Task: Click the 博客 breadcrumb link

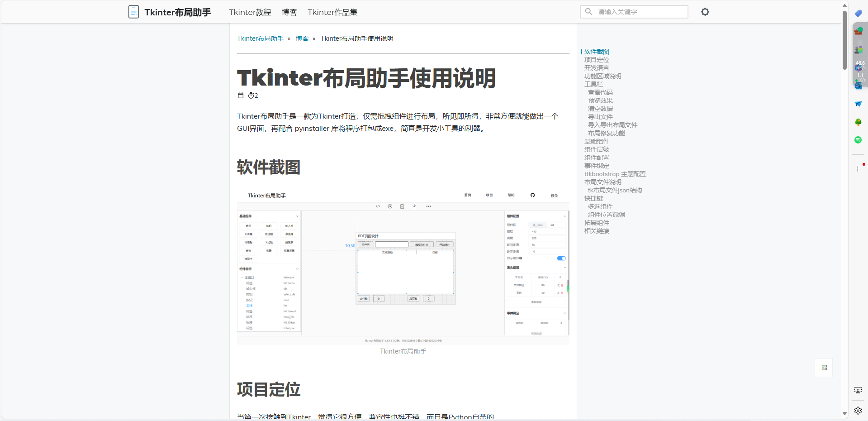Action: pos(302,38)
